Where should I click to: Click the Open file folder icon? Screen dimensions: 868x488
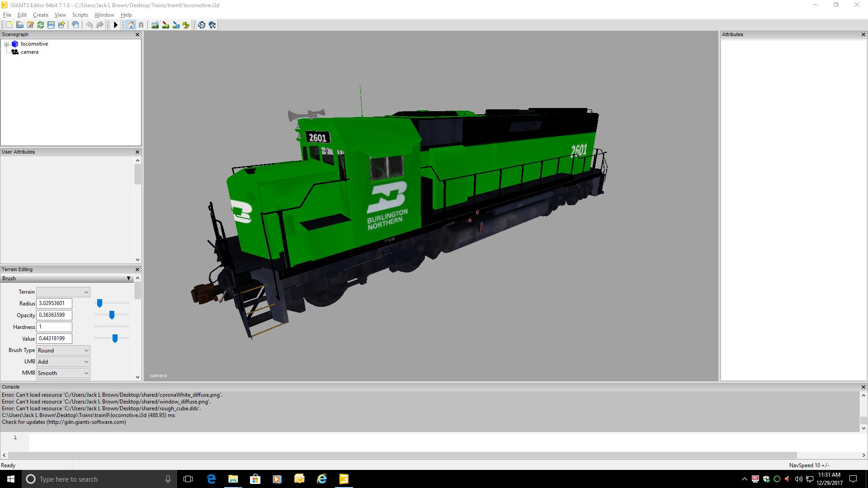(20, 25)
